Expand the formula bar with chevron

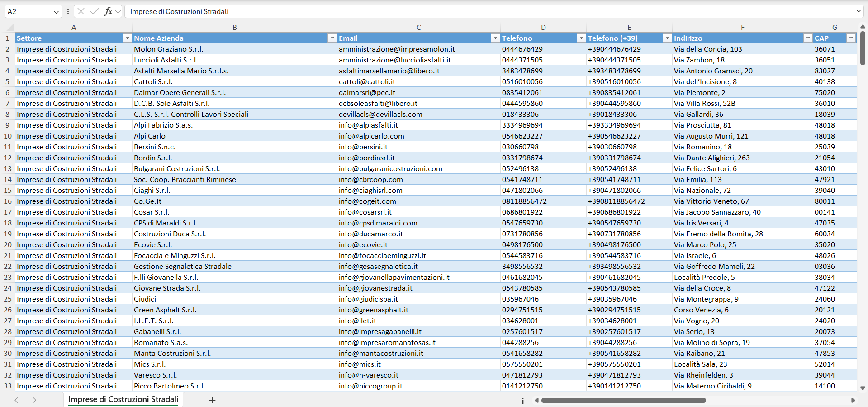click(x=858, y=11)
